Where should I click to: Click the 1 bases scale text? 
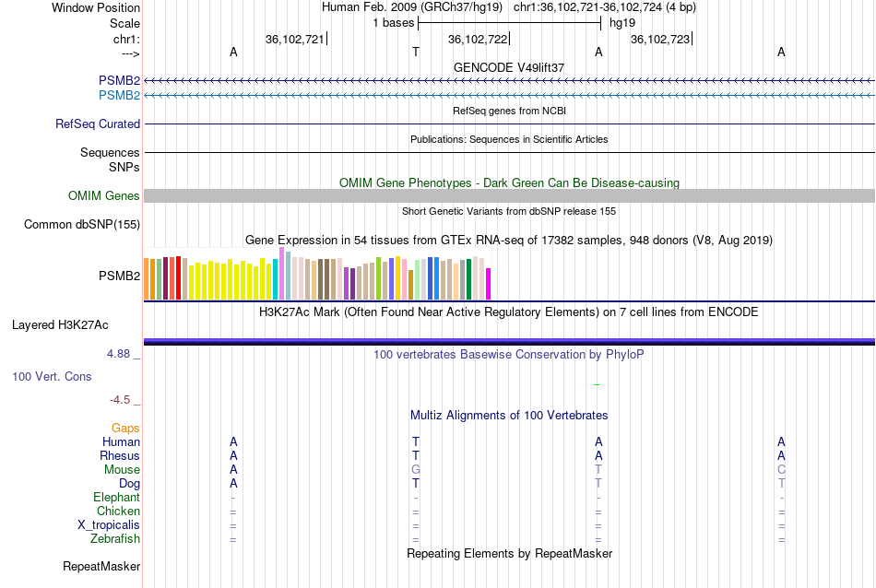pyautogui.click(x=394, y=23)
